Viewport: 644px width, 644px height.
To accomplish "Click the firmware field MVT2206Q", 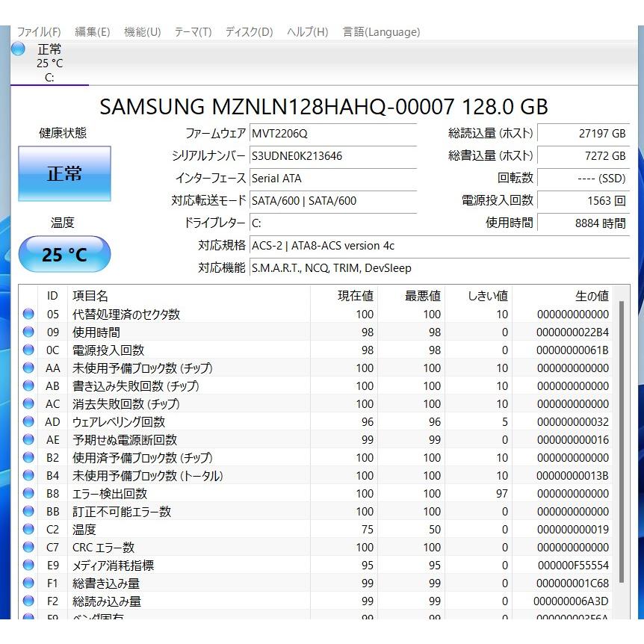I will point(333,134).
